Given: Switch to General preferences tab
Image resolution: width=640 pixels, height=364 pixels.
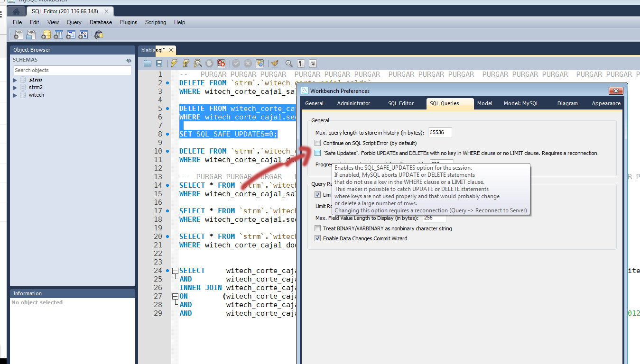Looking at the screenshot, I should click(x=314, y=103).
